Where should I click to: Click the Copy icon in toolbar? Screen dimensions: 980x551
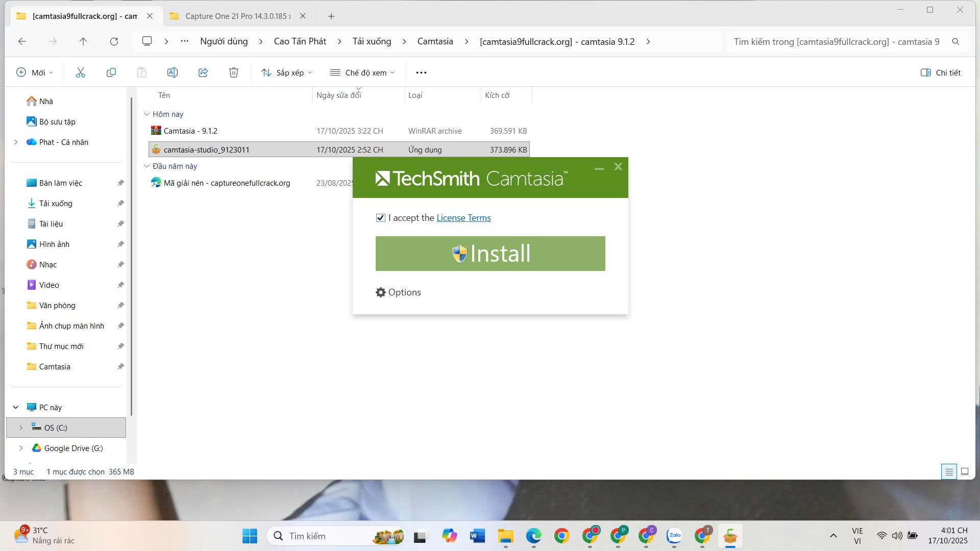pos(111,72)
